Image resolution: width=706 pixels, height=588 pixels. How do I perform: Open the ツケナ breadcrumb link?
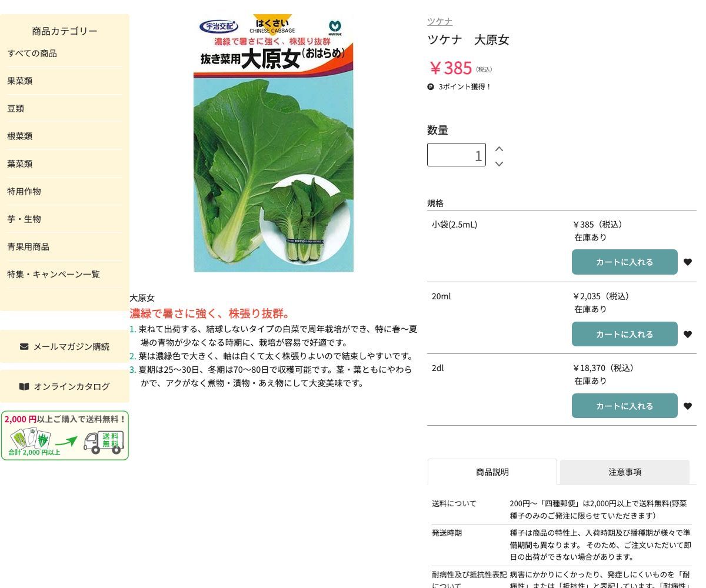click(x=439, y=21)
